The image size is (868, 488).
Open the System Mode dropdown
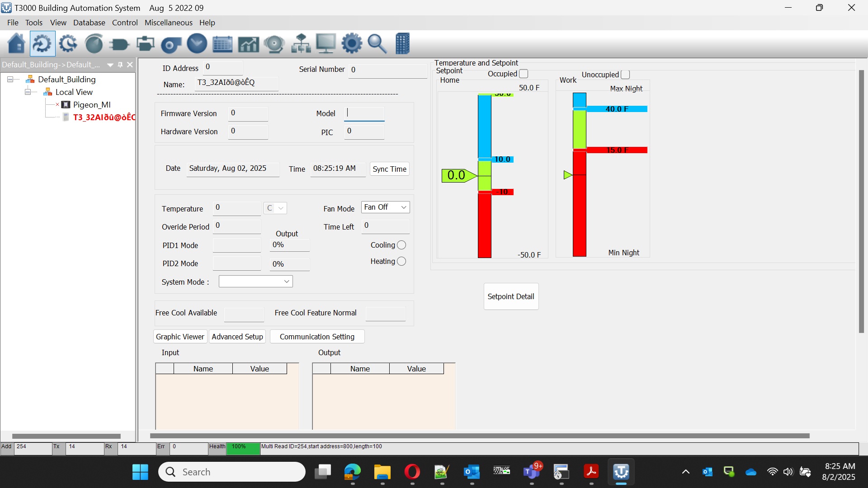coord(256,282)
